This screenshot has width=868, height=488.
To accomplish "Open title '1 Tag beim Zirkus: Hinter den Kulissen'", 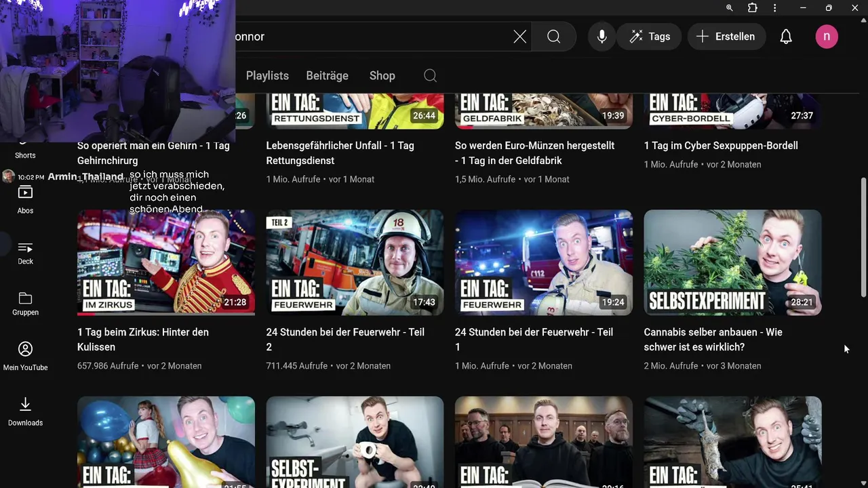I will tap(143, 340).
